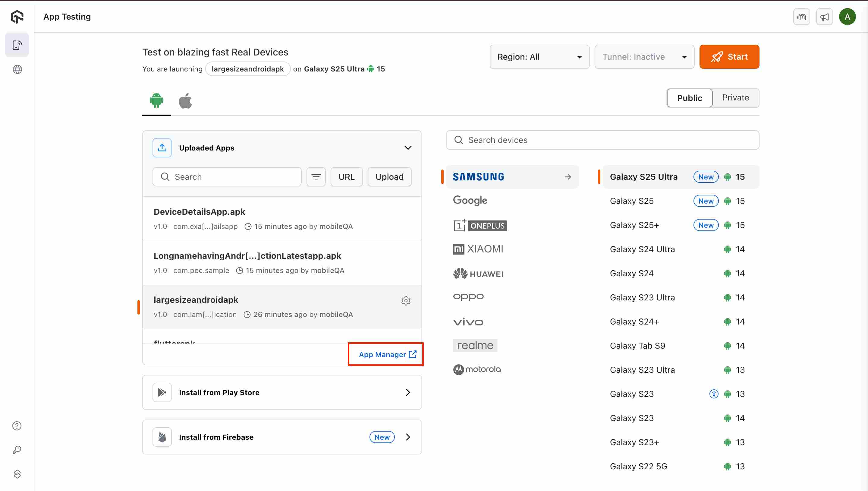Click the key icon in sidebar
868x491 pixels.
[17, 450]
